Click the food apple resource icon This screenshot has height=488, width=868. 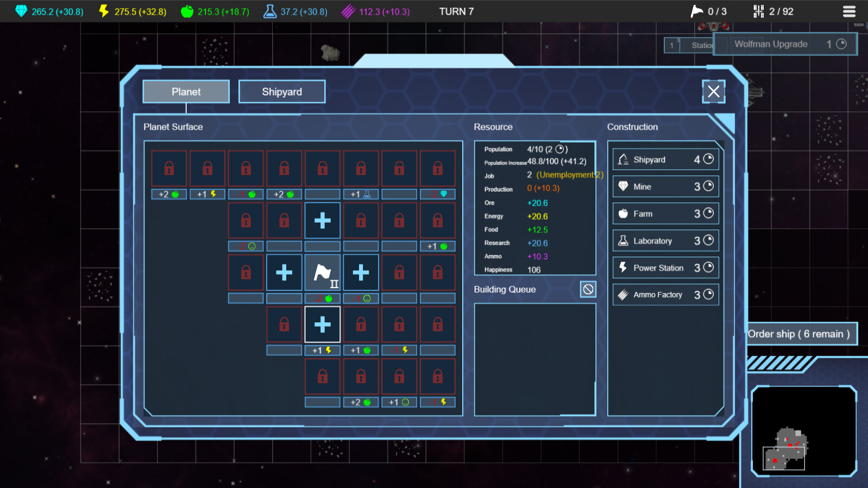[x=187, y=11]
